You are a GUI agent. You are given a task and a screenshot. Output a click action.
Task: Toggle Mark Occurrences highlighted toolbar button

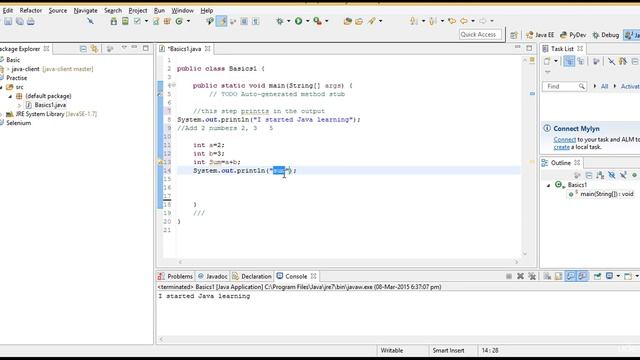click(x=222, y=21)
